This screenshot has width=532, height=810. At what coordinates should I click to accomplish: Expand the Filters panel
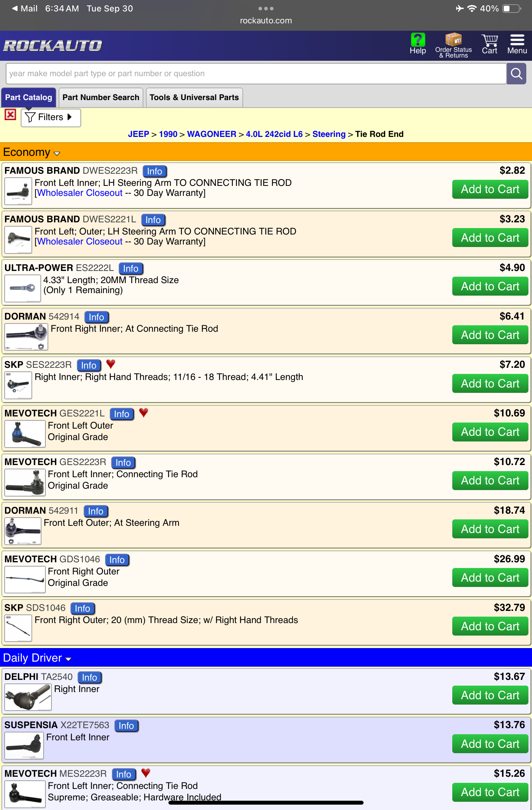[x=51, y=118]
